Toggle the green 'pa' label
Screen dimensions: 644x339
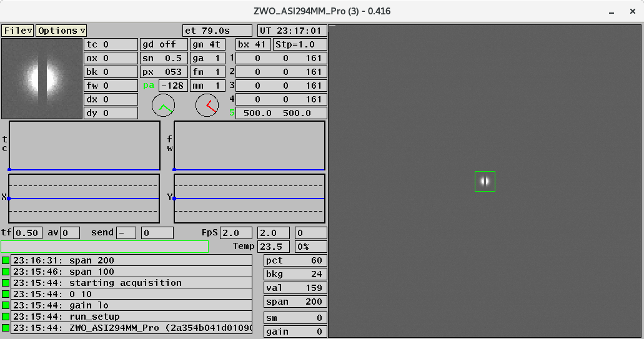[x=149, y=86]
